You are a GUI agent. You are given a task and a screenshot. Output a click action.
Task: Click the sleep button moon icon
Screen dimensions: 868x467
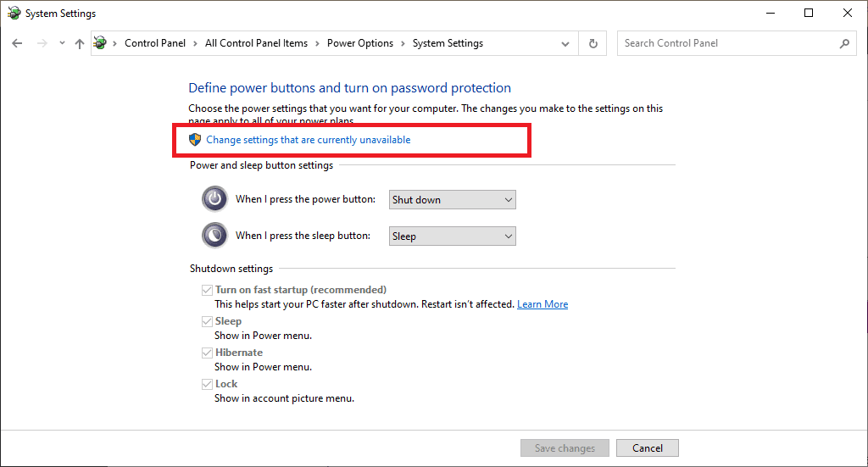(214, 236)
